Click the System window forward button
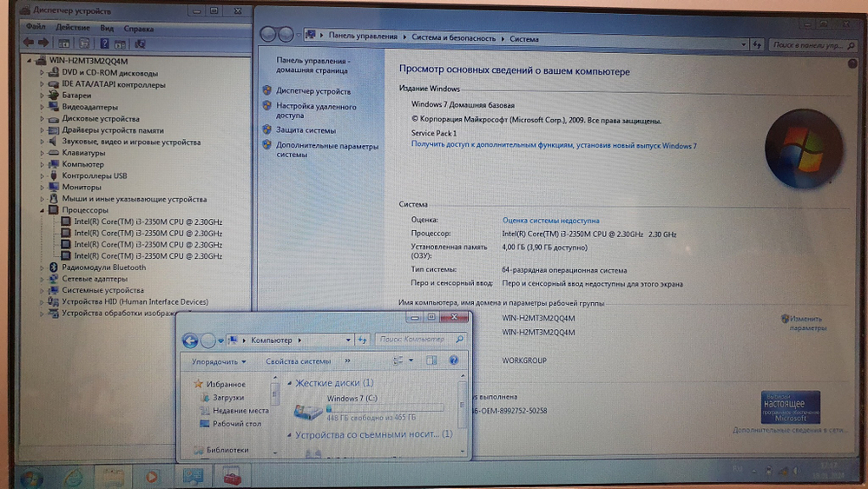 pos(286,35)
